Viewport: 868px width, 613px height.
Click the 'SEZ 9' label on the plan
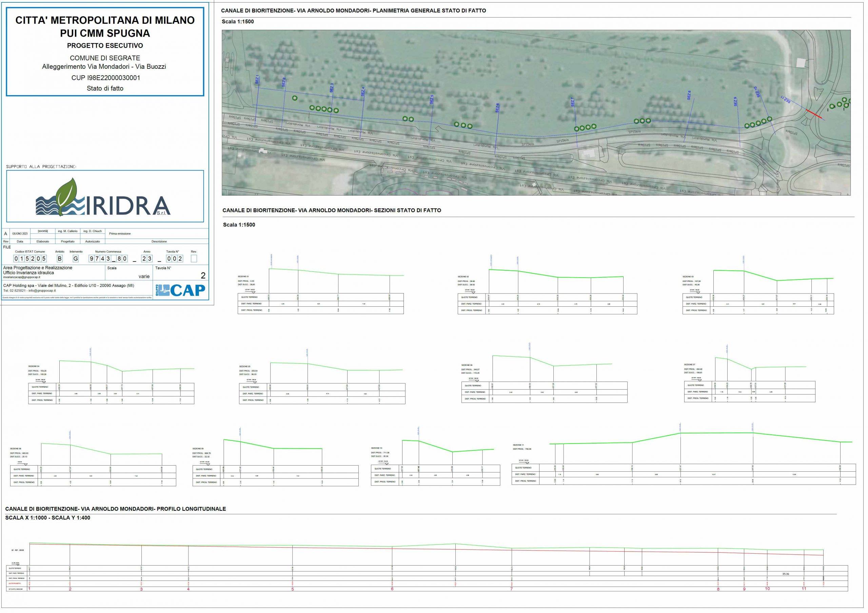point(736,102)
